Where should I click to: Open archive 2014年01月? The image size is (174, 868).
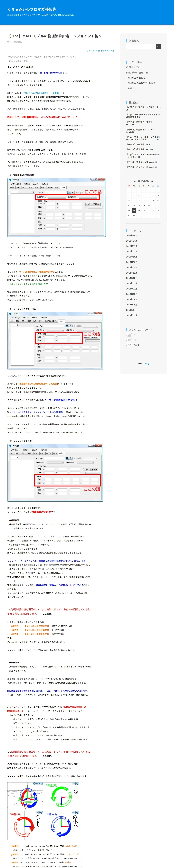[x=132, y=289]
